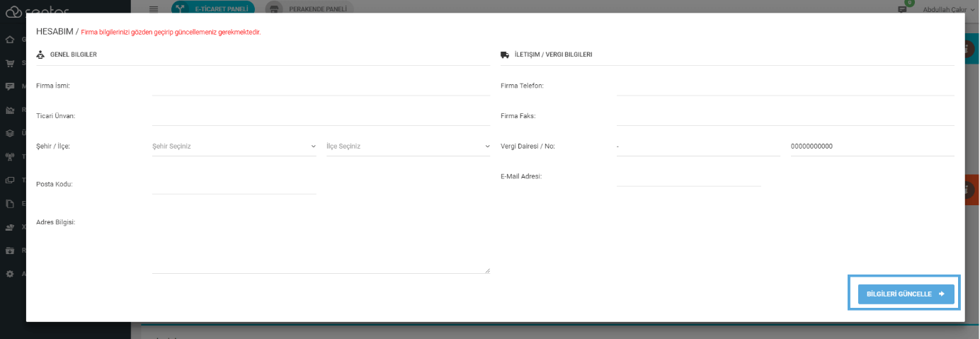980x339 pixels.
Task: Open the stacked layers icon in the sidebar
Action: point(10,133)
